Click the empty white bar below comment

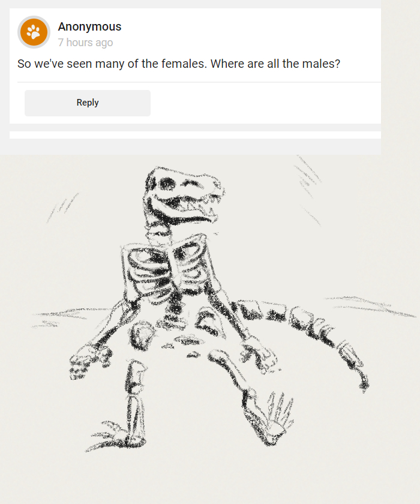195,135
